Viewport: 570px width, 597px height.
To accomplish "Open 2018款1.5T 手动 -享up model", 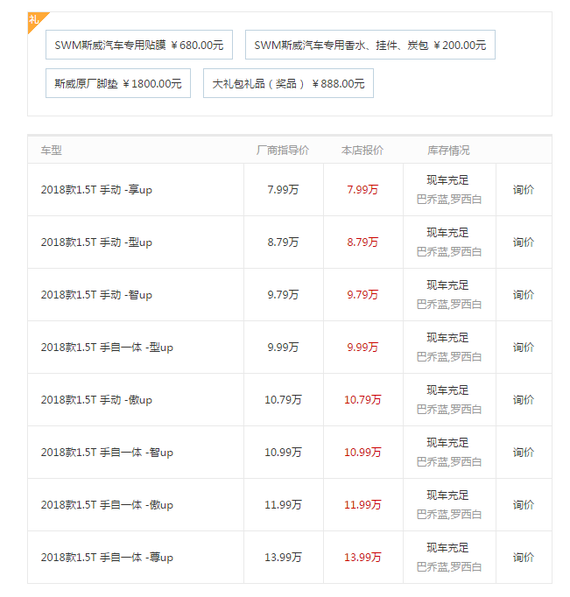I will (x=96, y=190).
